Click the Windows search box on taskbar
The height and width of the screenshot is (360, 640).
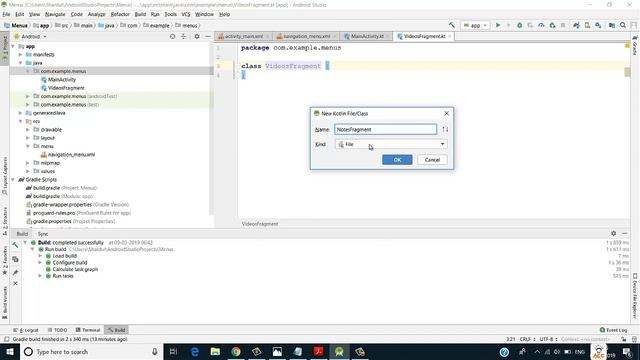tap(91, 351)
